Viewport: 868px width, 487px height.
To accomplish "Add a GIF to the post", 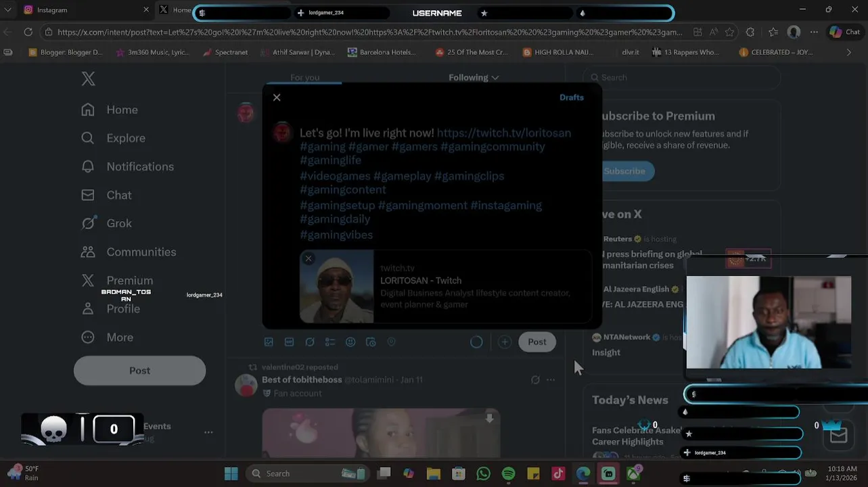I will pos(289,342).
